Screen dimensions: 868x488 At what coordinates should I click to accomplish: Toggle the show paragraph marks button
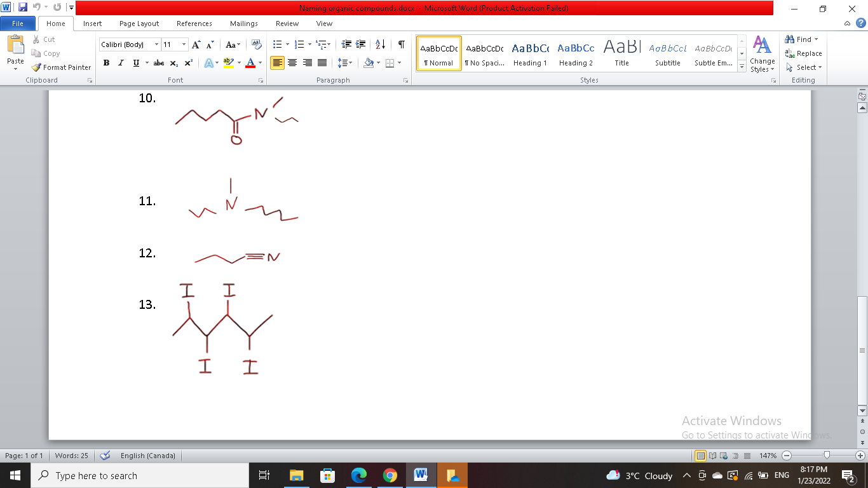coord(400,45)
